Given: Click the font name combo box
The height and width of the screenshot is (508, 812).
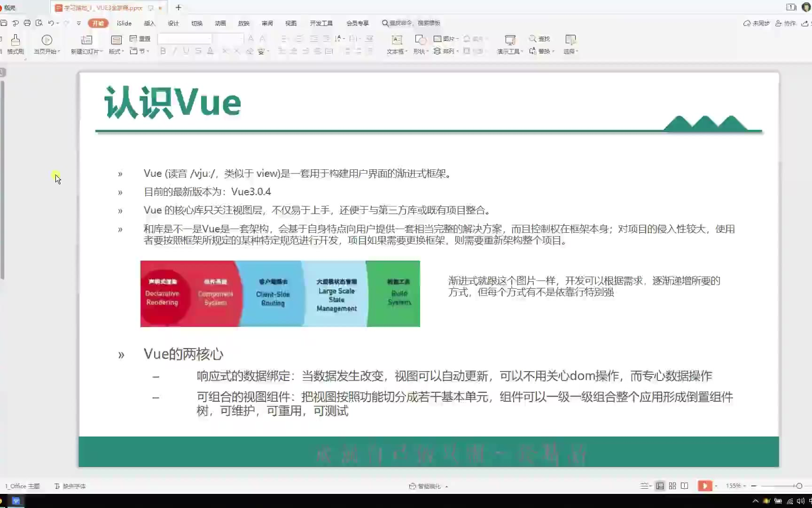Looking at the screenshot, I should click(x=185, y=39).
